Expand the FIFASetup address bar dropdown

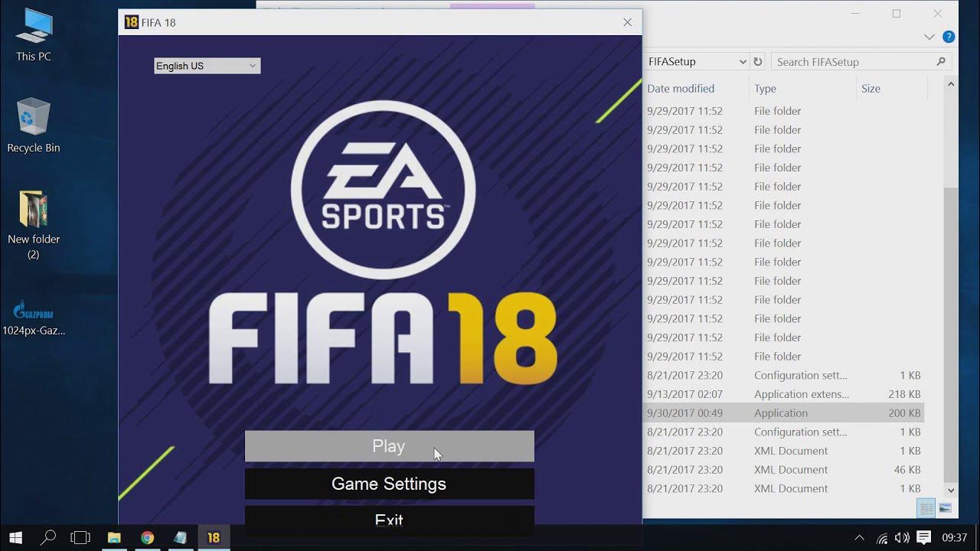(742, 62)
